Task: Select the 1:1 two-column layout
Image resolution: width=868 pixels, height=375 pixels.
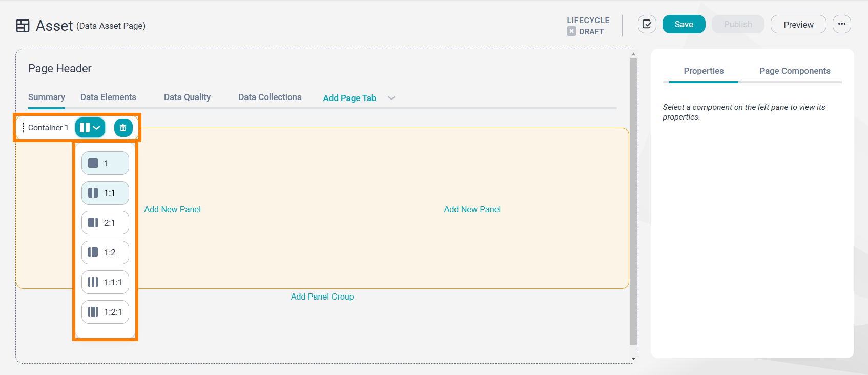Action: [x=105, y=193]
